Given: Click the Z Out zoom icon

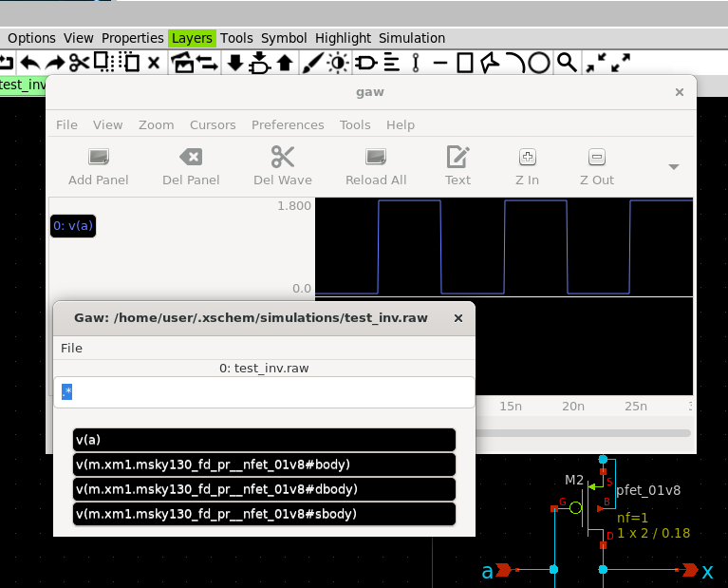Looking at the screenshot, I should click(596, 157).
